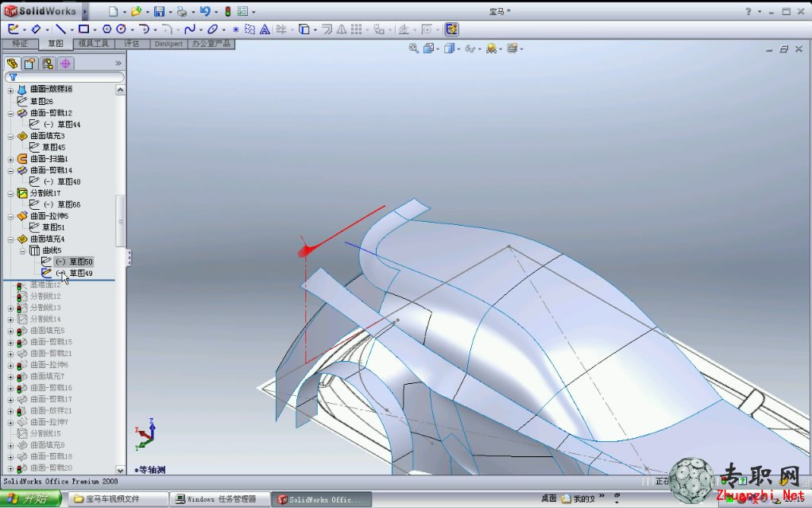Toggle the Rapid Sketch button
The height and width of the screenshot is (508, 812).
click(x=451, y=29)
